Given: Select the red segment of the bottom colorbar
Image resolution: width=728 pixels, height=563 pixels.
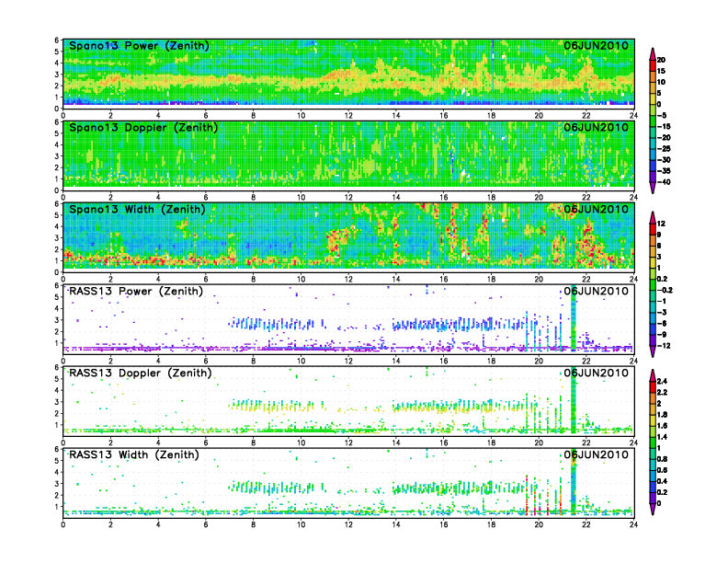Looking at the screenshot, I should [x=653, y=386].
